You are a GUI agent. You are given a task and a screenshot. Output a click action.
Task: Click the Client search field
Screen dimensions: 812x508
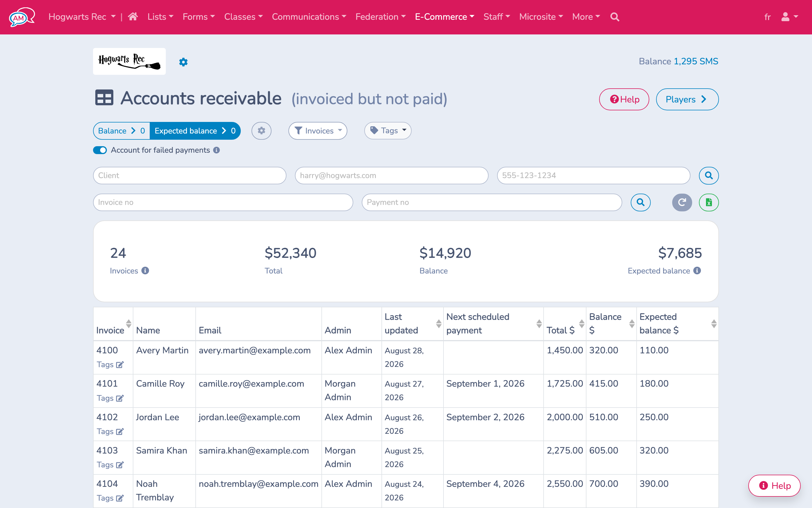189,175
